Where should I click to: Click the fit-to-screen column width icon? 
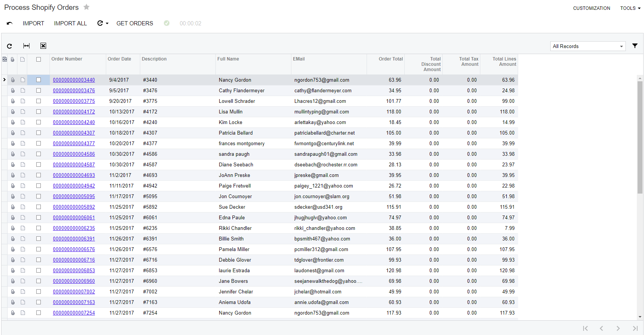[26, 46]
